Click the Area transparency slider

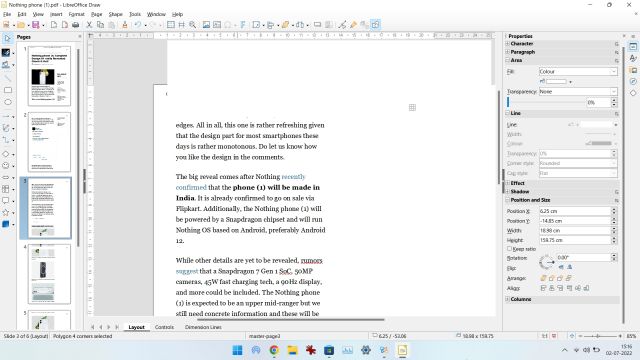[546, 102]
